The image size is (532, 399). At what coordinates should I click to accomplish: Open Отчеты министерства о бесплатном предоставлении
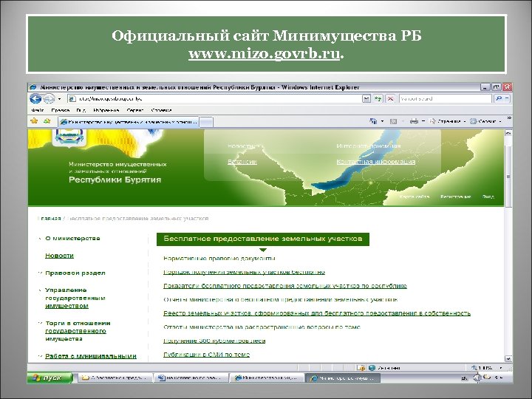tap(281, 300)
